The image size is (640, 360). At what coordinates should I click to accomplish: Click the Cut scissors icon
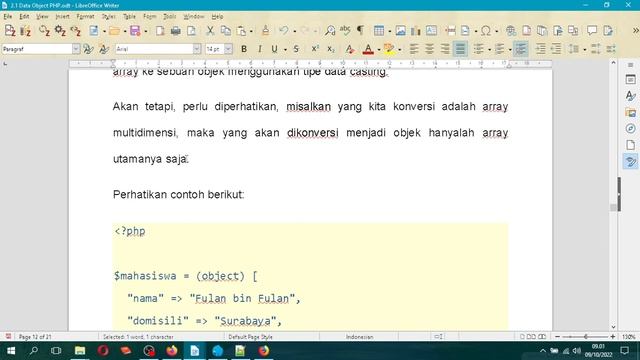pyautogui.click(x=210, y=31)
